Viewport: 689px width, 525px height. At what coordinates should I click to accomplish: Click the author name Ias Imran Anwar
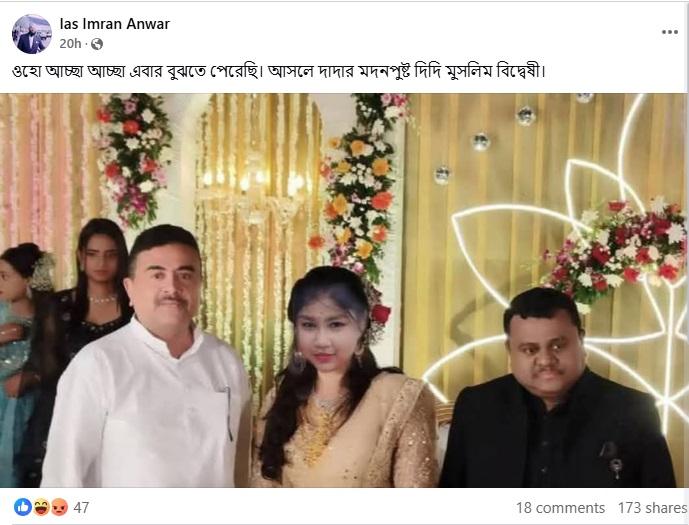[x=115, y=24]
